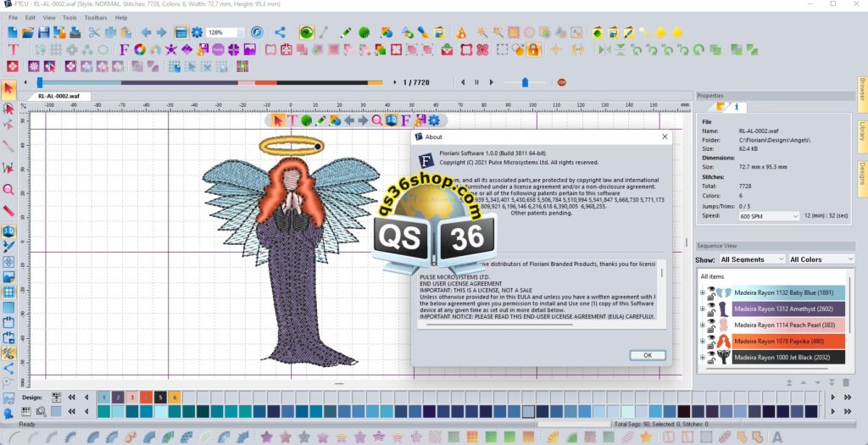Screen dimensions: 868x445
Task: Switch to the Library side tab
Action: pyautogui.click(x=861, y=131)
